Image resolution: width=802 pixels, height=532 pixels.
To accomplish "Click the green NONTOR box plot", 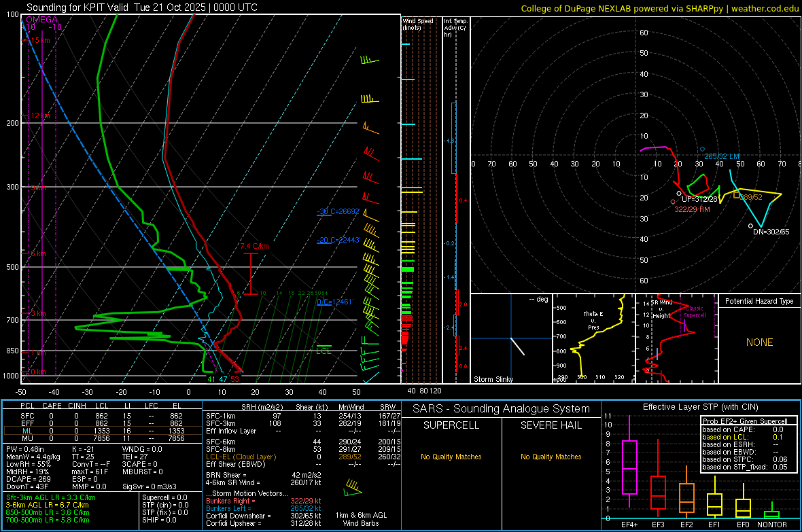I will (x=771, y=510).
